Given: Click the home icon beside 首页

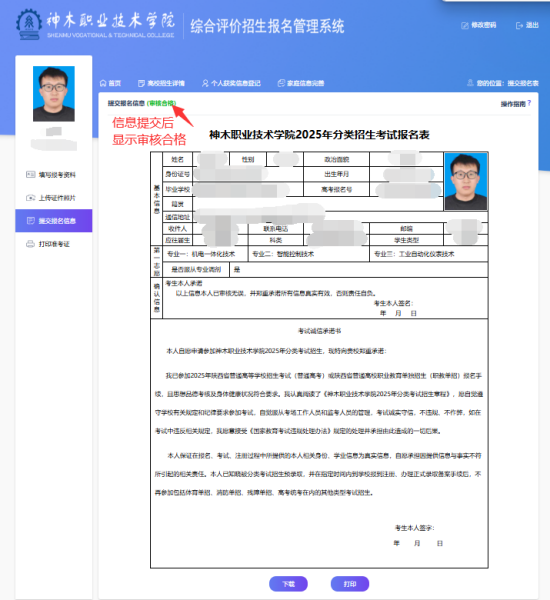Looking at the screenshot, I should tap(103, 83).
